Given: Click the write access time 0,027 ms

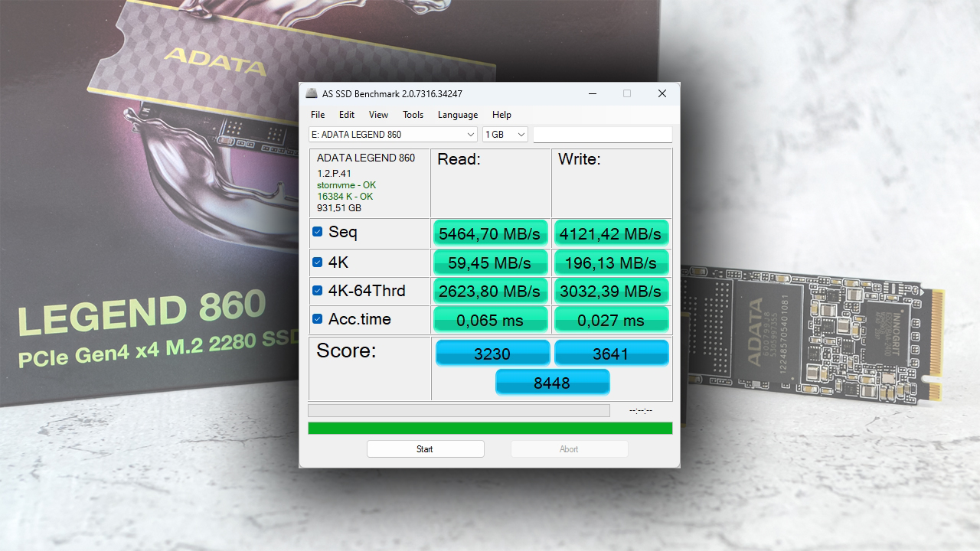Looking at the screenshot, I should pos(611,320).
